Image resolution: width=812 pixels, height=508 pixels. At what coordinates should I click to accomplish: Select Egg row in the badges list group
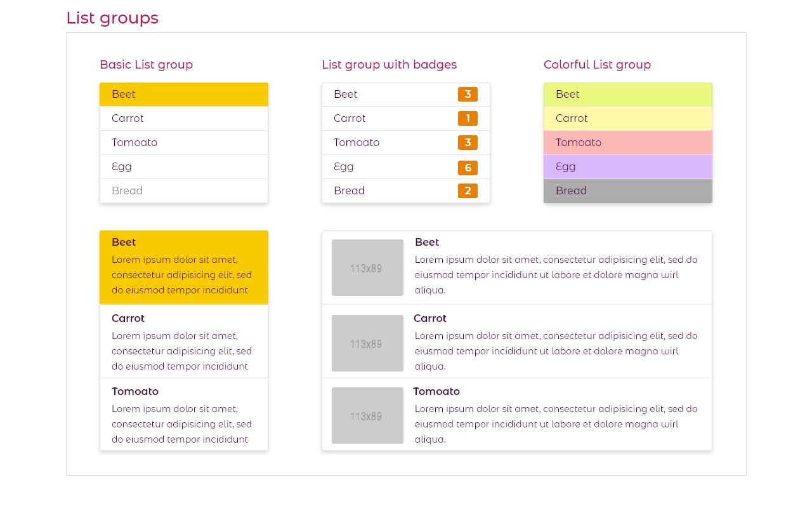406,167
